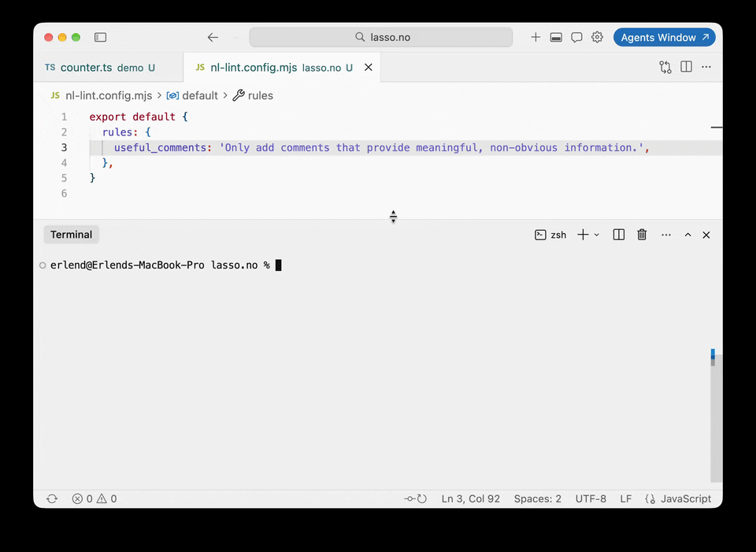Screen dimensions: 756x552
Task: Maximize panel with the up chevron
Action: tap(688, 235)
